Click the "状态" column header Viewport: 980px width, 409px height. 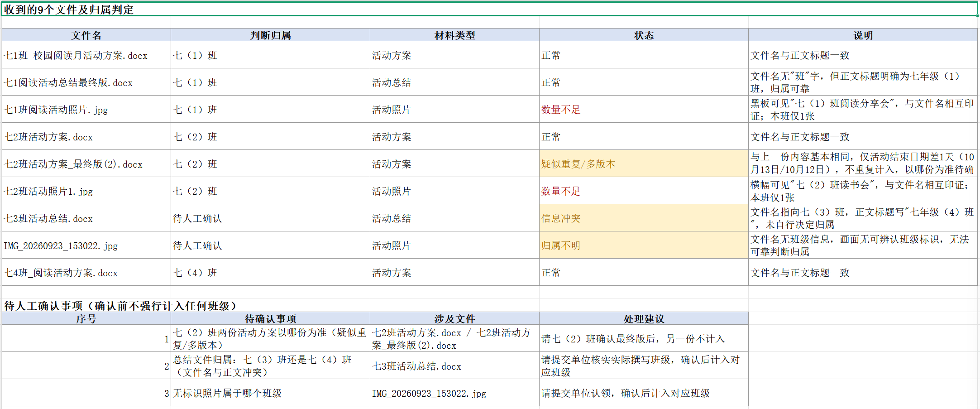644,35
